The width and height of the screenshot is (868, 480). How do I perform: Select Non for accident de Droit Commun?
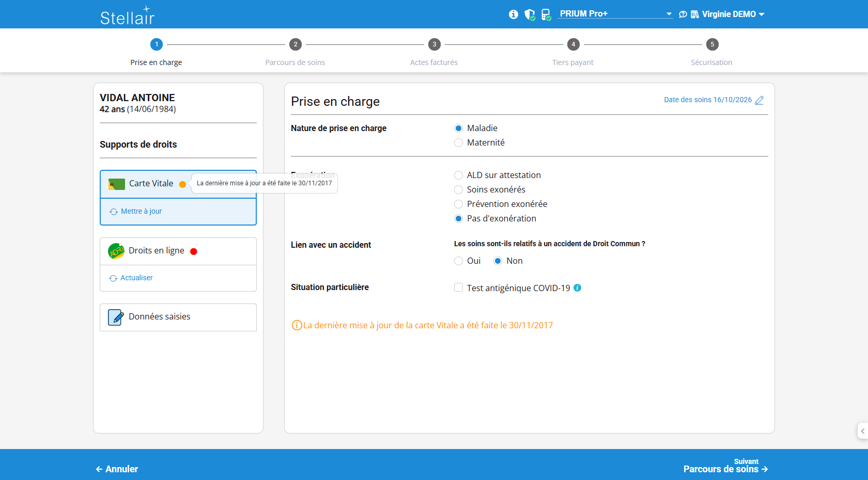tap(498, 261)
